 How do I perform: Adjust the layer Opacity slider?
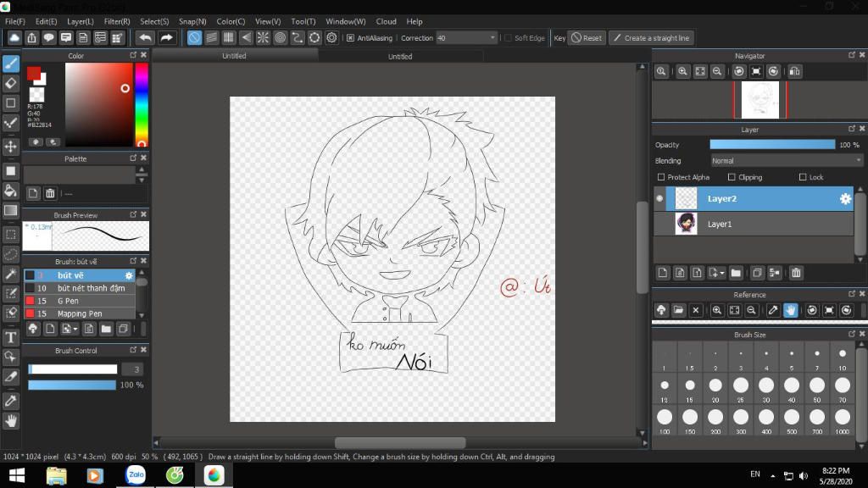(x=772, y=144)
